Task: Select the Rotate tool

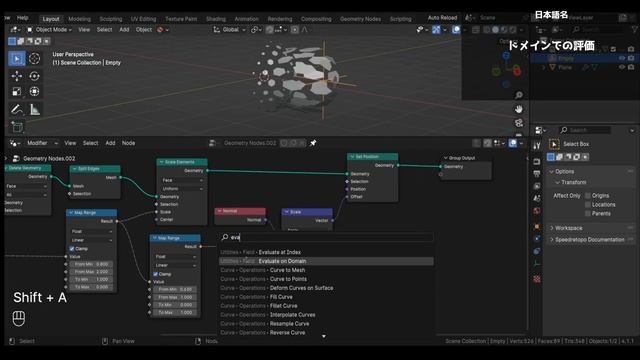Action: [34, 76]
